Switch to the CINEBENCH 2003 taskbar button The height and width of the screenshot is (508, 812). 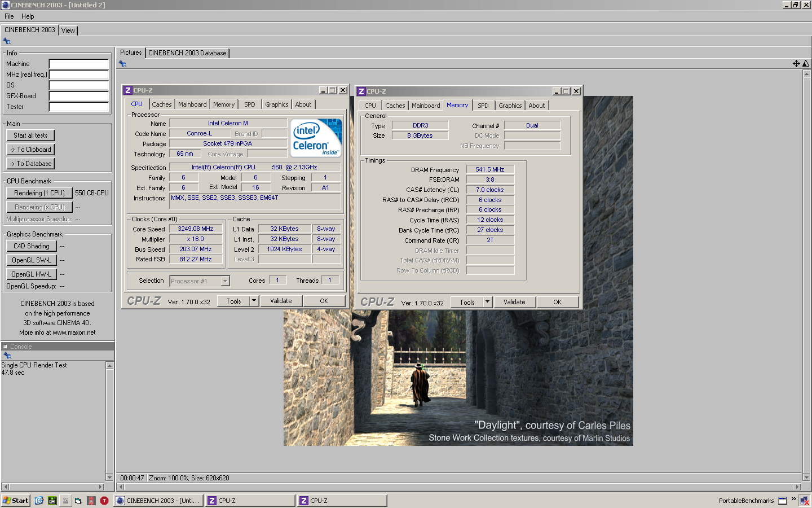click(158, 501)
